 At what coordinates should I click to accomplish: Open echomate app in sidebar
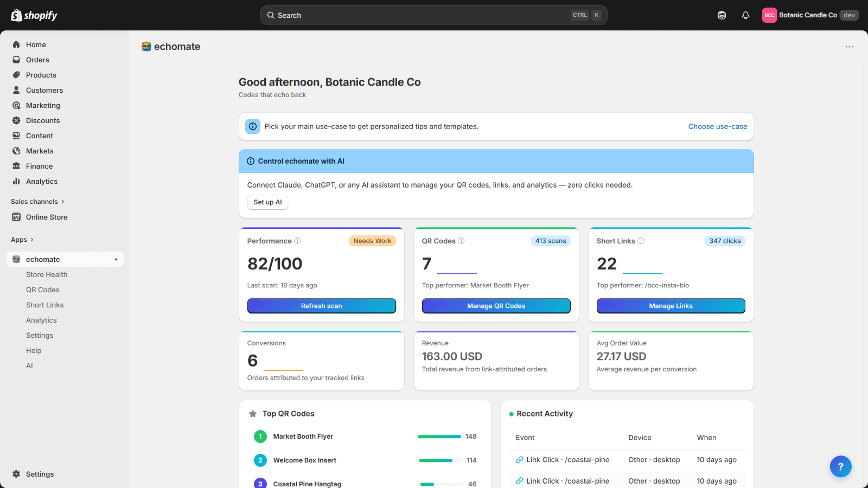point(65,259)
